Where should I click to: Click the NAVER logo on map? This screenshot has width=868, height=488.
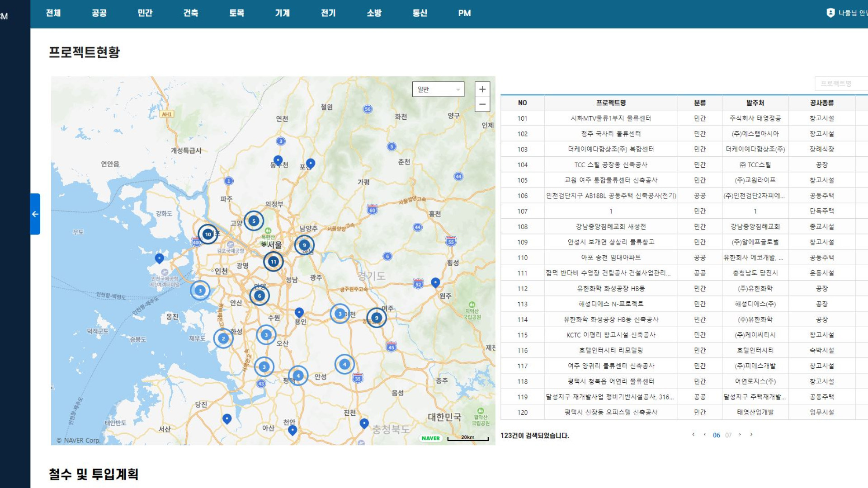coord(430,438)
